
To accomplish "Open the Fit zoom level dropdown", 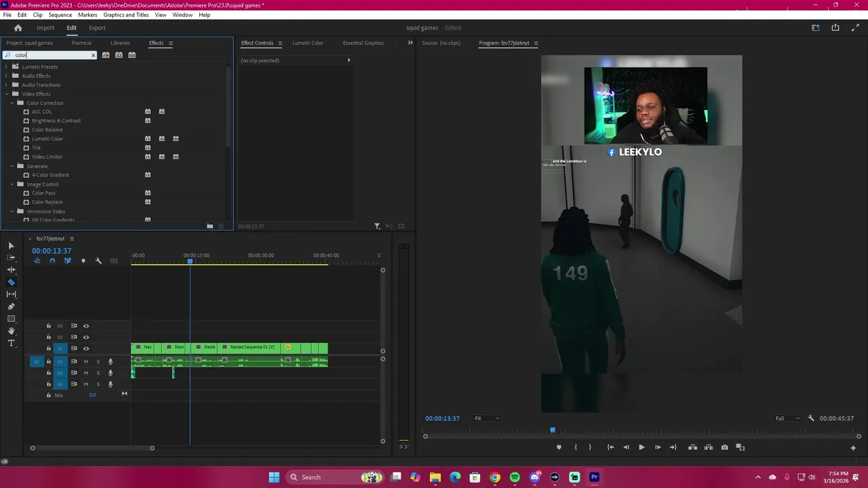I will pos(486,418).
